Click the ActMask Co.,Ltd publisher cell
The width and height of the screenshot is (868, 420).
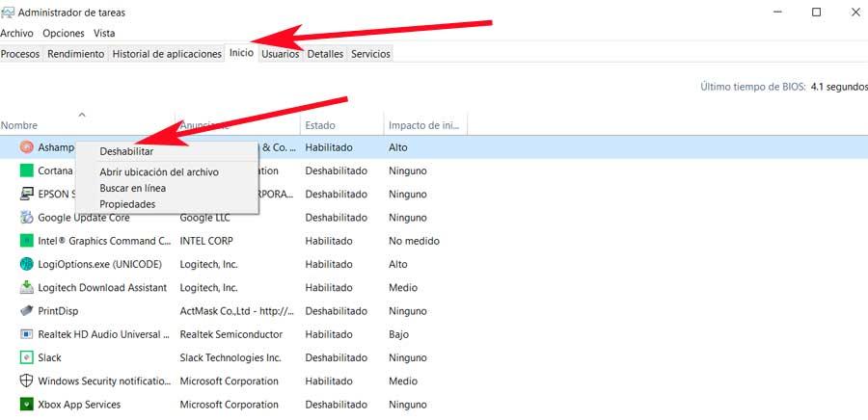[x=237, y=311]
